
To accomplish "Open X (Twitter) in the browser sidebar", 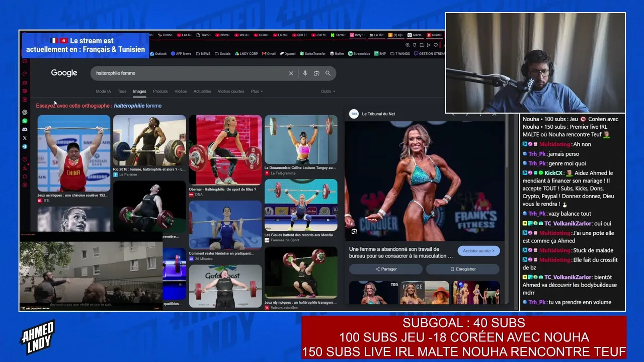I will tap(25, 138).
